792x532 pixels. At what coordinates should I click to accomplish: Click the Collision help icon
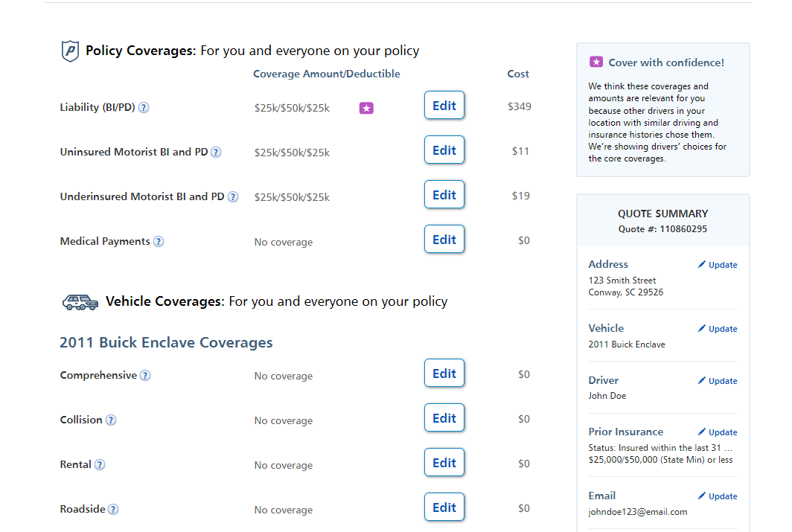coord(112,420)
